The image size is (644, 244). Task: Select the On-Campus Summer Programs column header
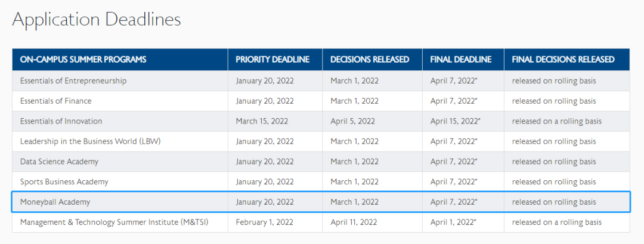pos(83,60)
